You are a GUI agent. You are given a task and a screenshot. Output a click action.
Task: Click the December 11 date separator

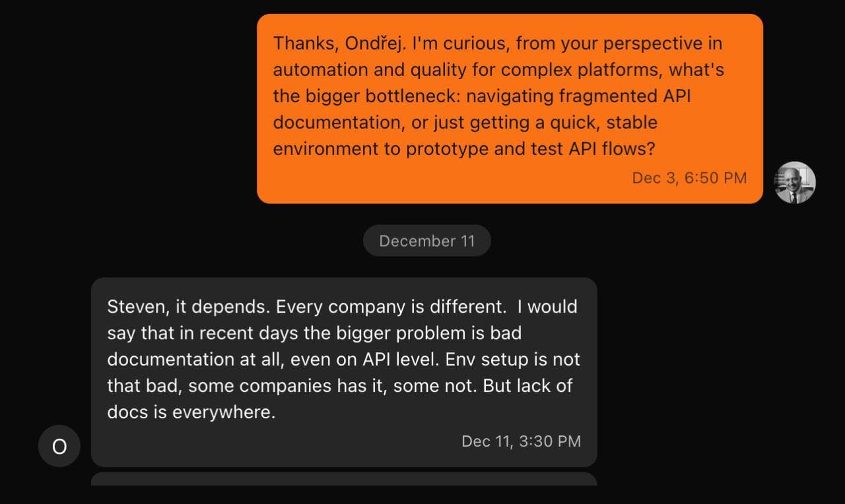coord(426,241)
